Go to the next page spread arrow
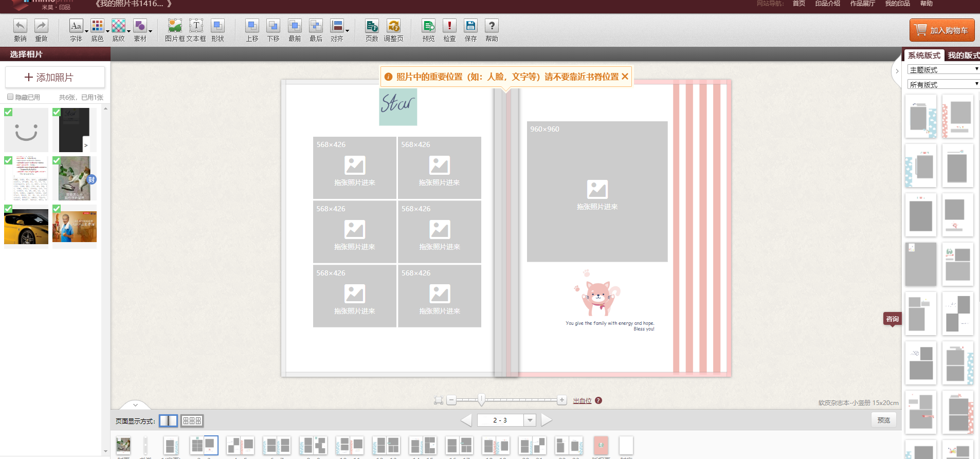This screenshot has height=459, width=980. (547, 420)
